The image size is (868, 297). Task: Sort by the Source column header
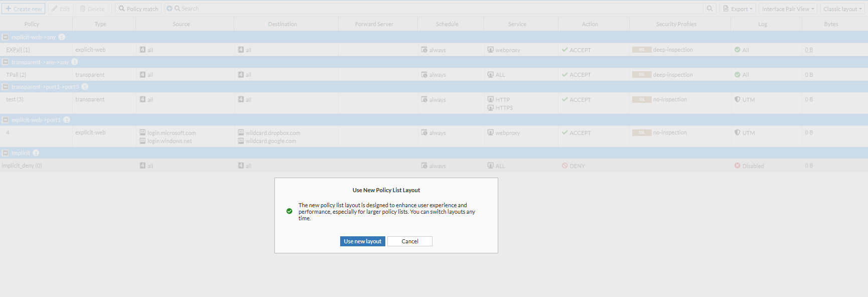181,24
